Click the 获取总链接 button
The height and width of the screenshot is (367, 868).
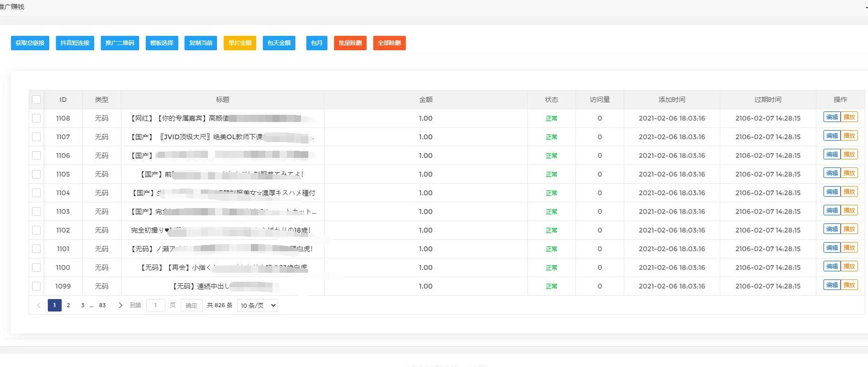30,43
